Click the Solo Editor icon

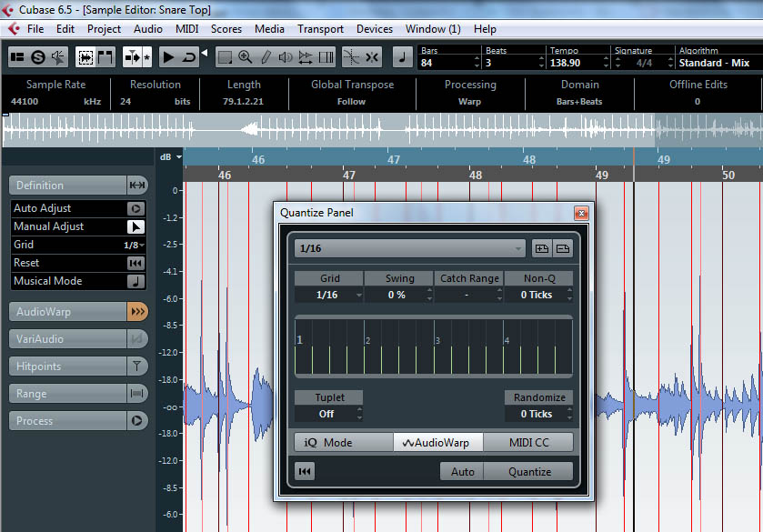38,57
